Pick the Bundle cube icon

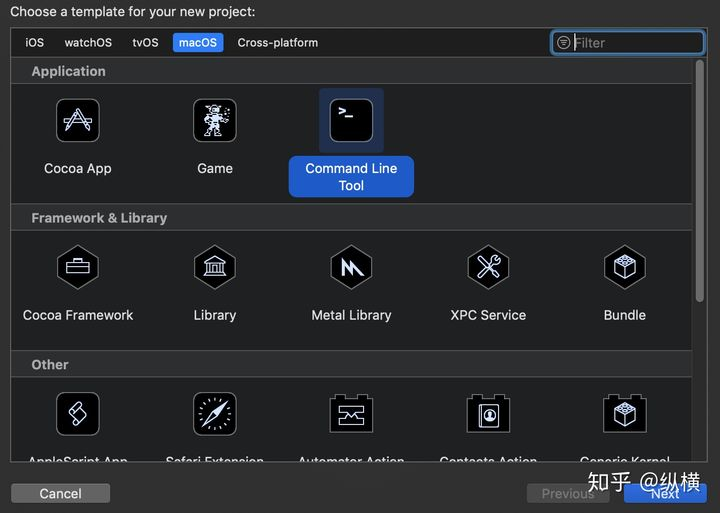[624, 267]
